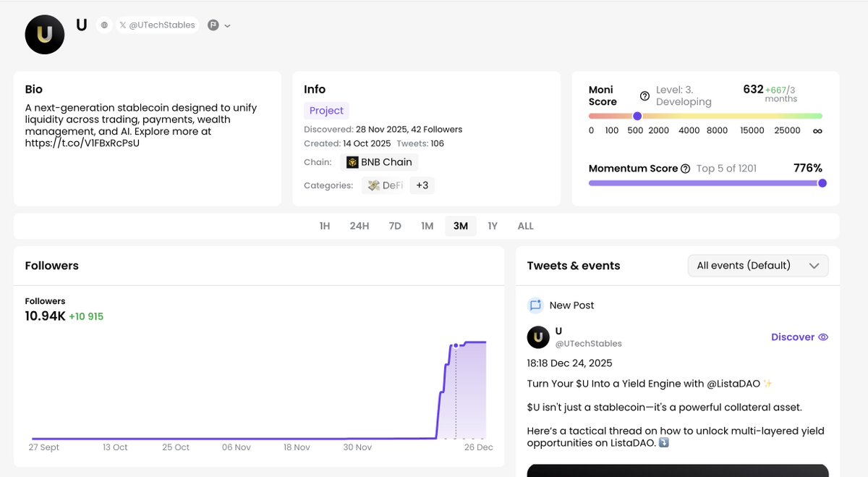This screenshot has width=868, height=477.
Task: Switch to the ALL time range
Action: coord(526,226)
